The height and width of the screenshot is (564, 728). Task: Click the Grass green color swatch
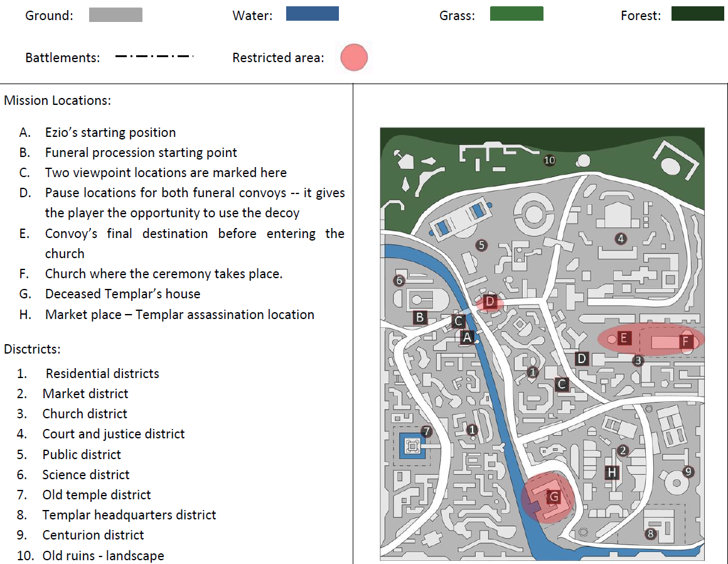[x=517, y=13]
